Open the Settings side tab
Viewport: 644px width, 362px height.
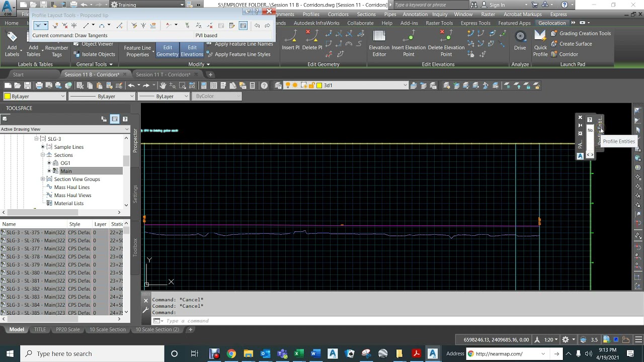tap(135, 194)
